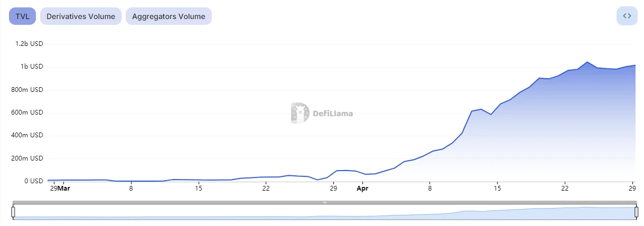Click the range slider center grip handle
Viewport: 644px width, 226px height.
point(325,202)
